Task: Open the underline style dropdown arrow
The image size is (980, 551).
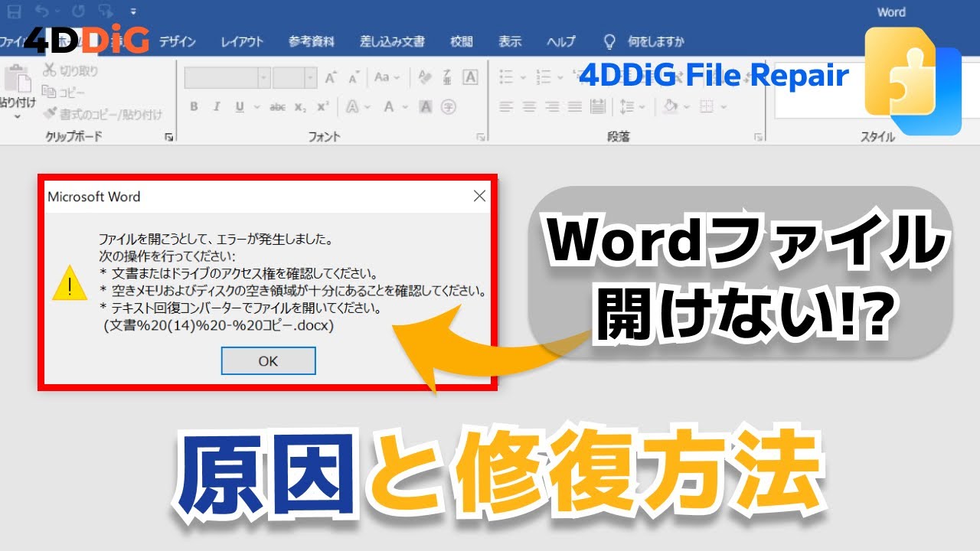Action: click(256, 107)
